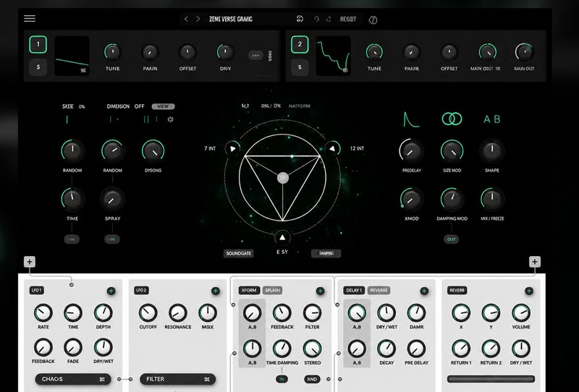
Task: Select the envelope curve icon
Action: [411, 119]
